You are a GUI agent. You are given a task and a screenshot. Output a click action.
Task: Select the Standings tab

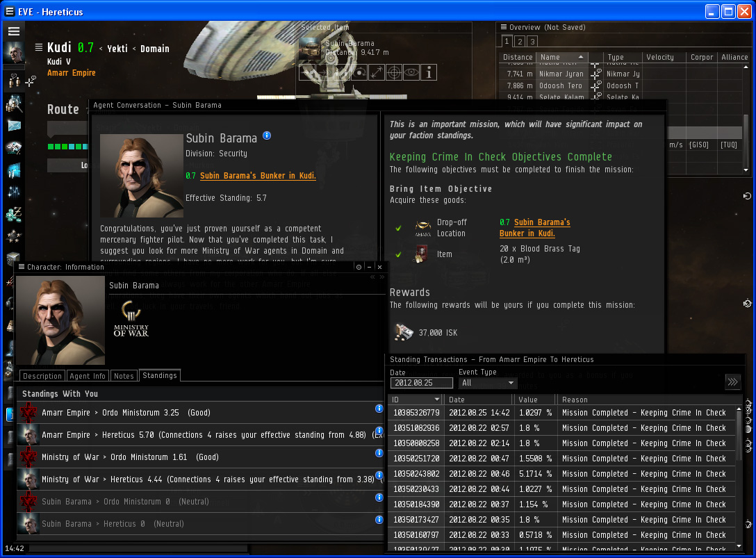point(160,375)
